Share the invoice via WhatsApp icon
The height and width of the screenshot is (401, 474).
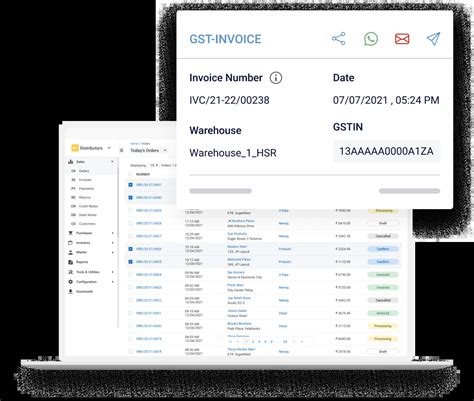[x=371, y=39]
